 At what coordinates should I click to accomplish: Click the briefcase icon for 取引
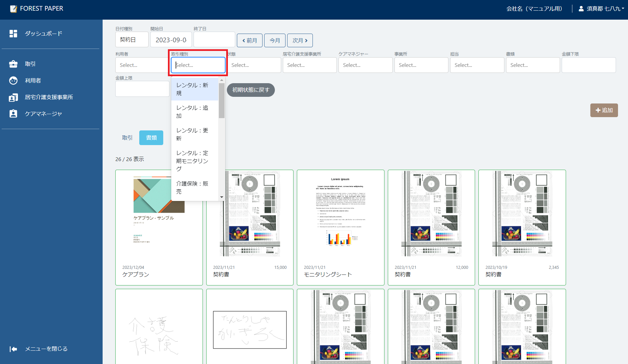pyautogui.click(x=13, y=64)
